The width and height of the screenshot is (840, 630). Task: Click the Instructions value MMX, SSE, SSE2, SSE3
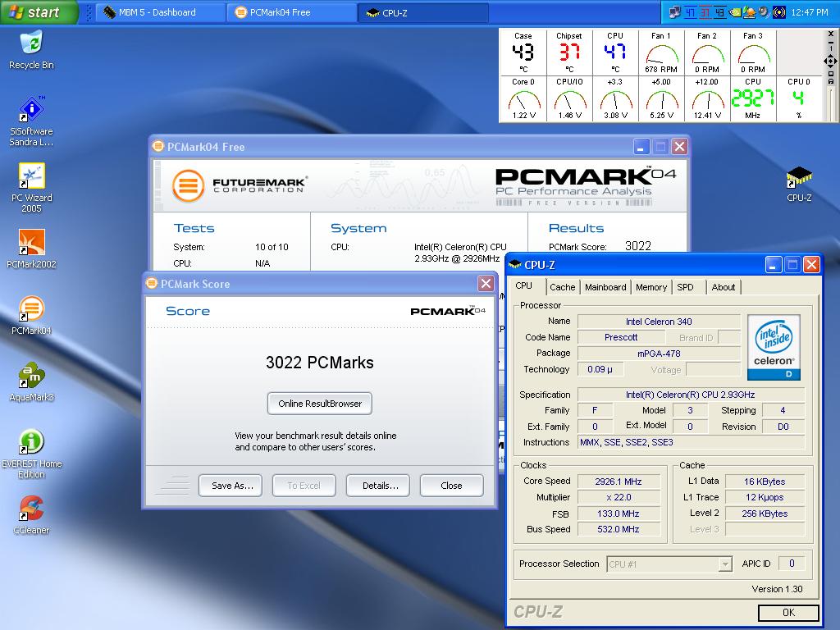coord(691,442)
